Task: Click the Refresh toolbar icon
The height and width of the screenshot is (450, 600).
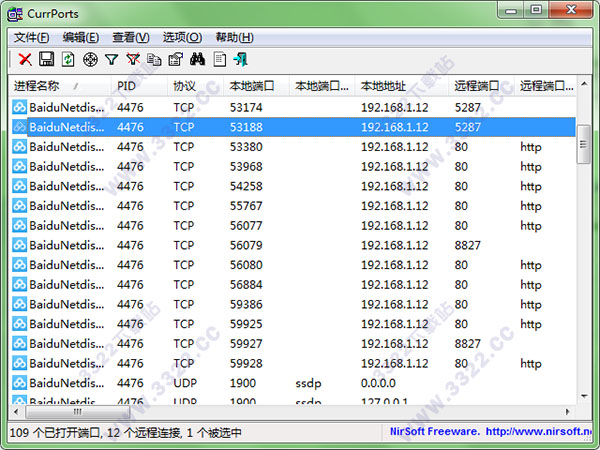Action: click(x=68, y=59)
